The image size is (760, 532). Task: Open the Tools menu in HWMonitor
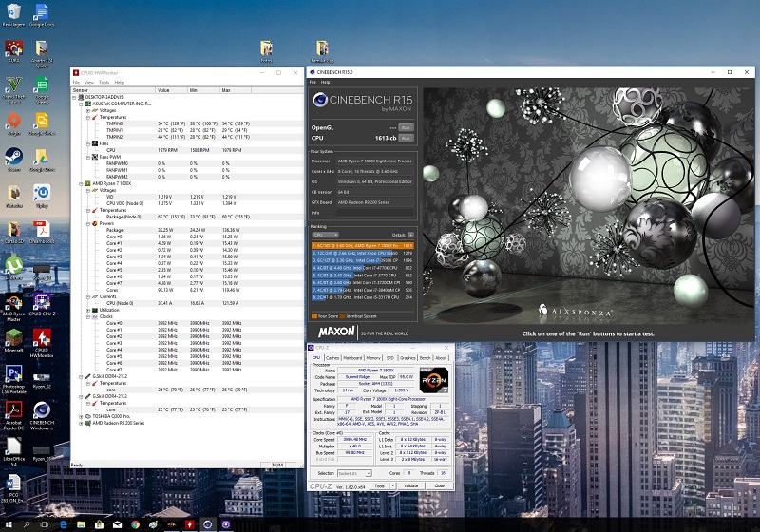tap(104, 83)
